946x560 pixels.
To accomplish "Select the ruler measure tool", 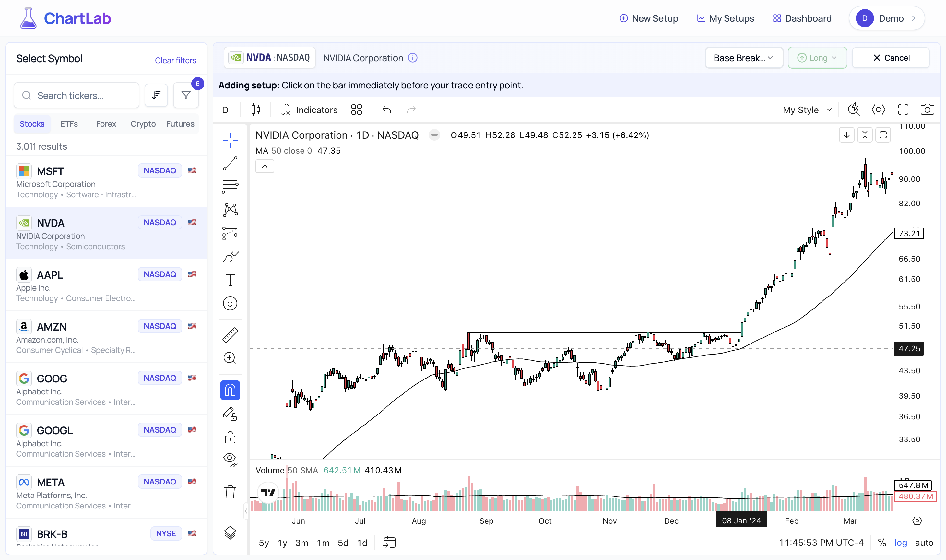I will [230, 335].
